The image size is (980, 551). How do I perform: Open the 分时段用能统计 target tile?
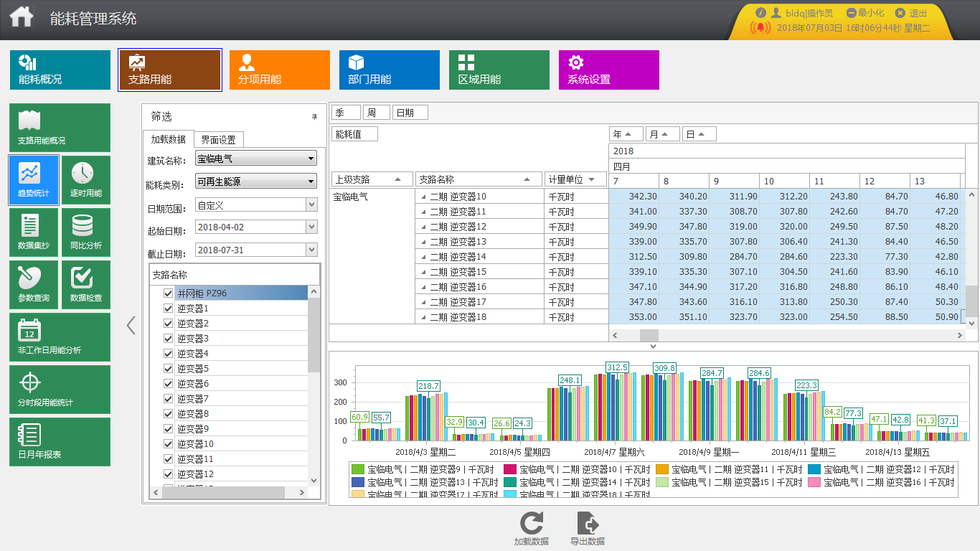pyautogui.click(x=60, y=390)
